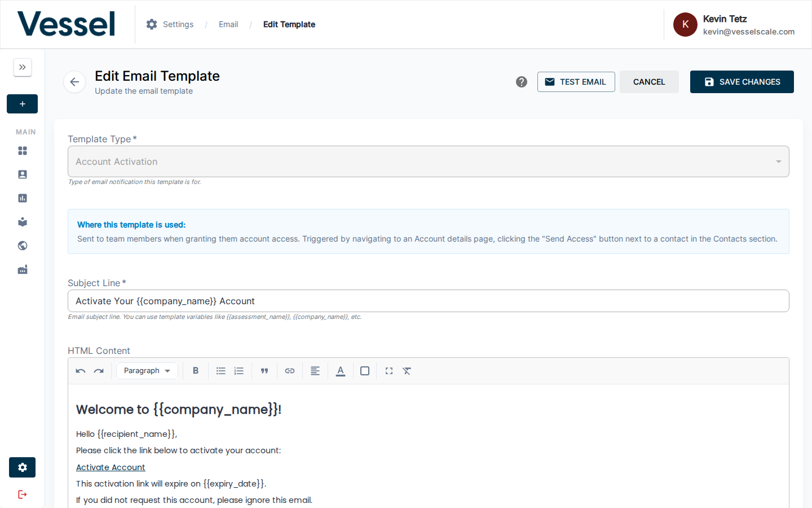
Task: Open the bar chart reports icon in sidebar
Action: click(x=23, y=198)
